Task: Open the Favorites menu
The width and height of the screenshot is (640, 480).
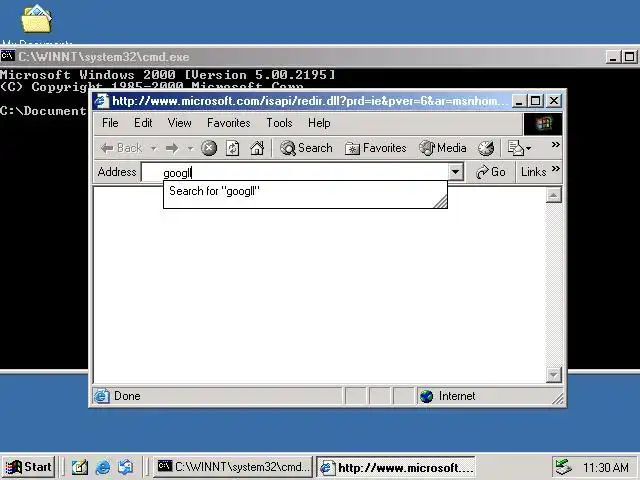Action: 229,123
